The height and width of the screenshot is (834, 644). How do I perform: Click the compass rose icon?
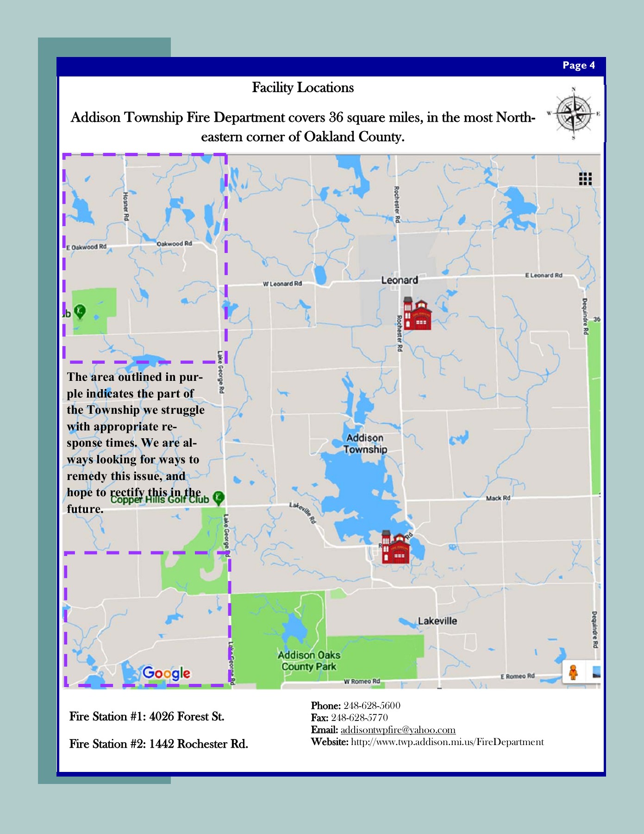[574, 113]
